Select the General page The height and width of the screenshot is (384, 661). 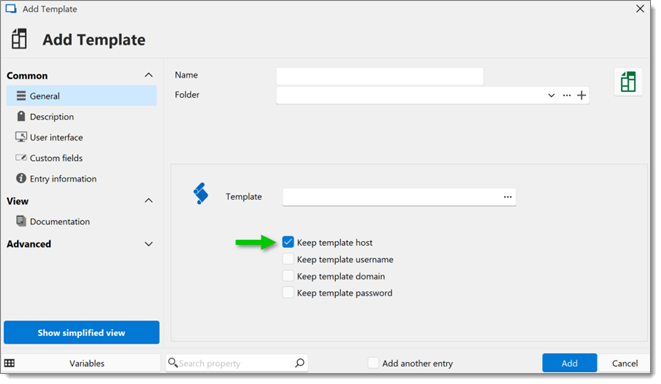pyautogui.click(x=82, y=96)
